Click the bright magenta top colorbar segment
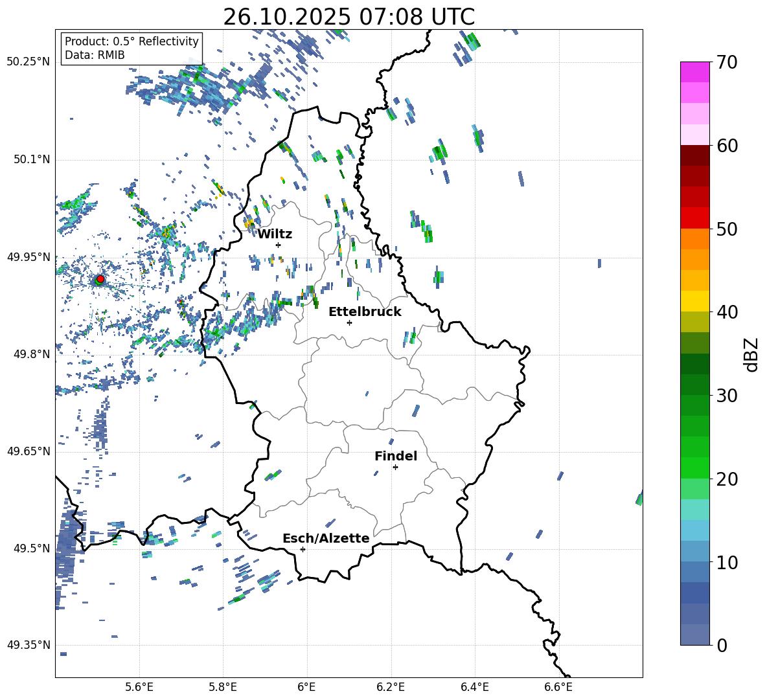Image resolution: width=767 pixels, height=700 pixels. 694,72
